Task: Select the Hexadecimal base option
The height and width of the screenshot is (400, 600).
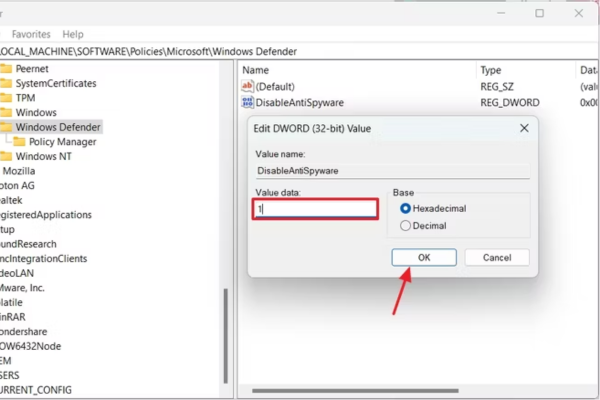Action: pos(433,209)
